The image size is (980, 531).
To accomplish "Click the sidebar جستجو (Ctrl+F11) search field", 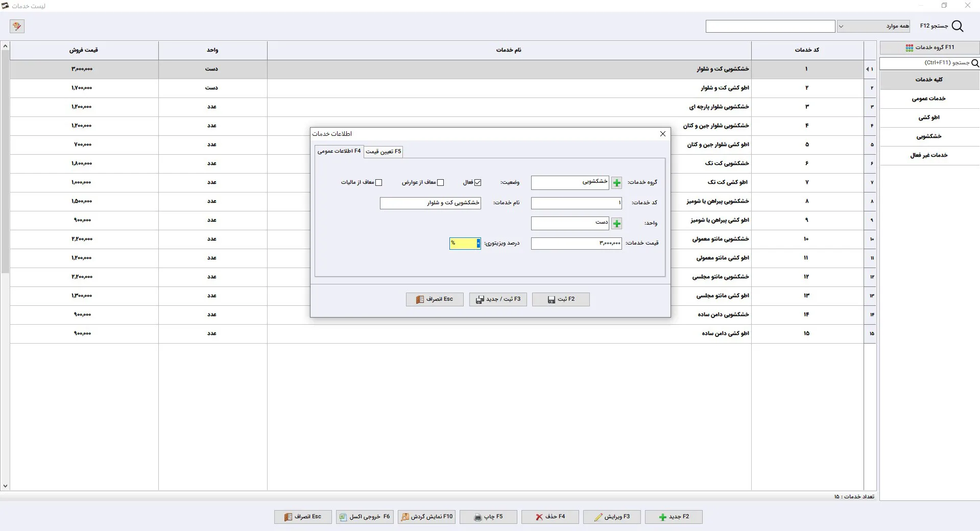I will [925, 63].
